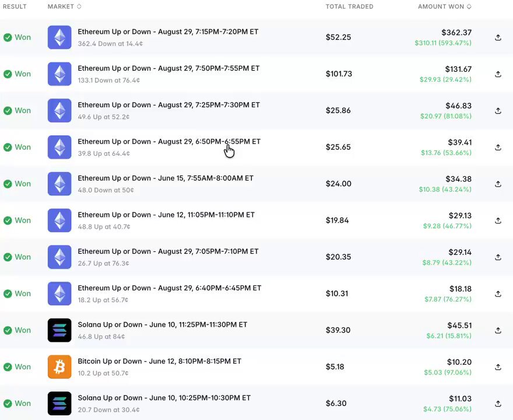Click the Solana logo for June 10, 10:25PM-10:30PM

point(59,403)
